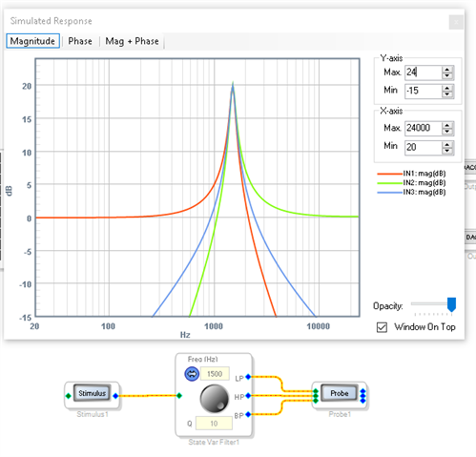Click the blue Freq toggle arrows icon
Image resolution: width=476 pixels, height=457 pixels.
click(x=192, y=374)
